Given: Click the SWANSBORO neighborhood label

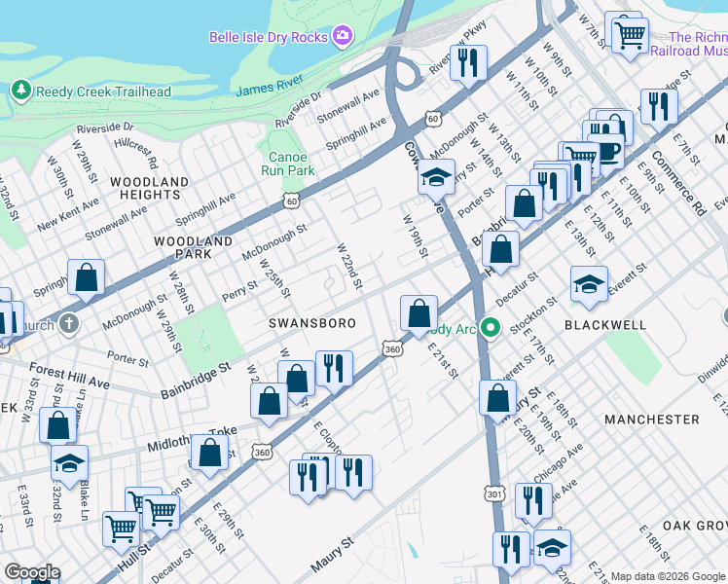Looking at the screenshot, I should click(312, 323).
